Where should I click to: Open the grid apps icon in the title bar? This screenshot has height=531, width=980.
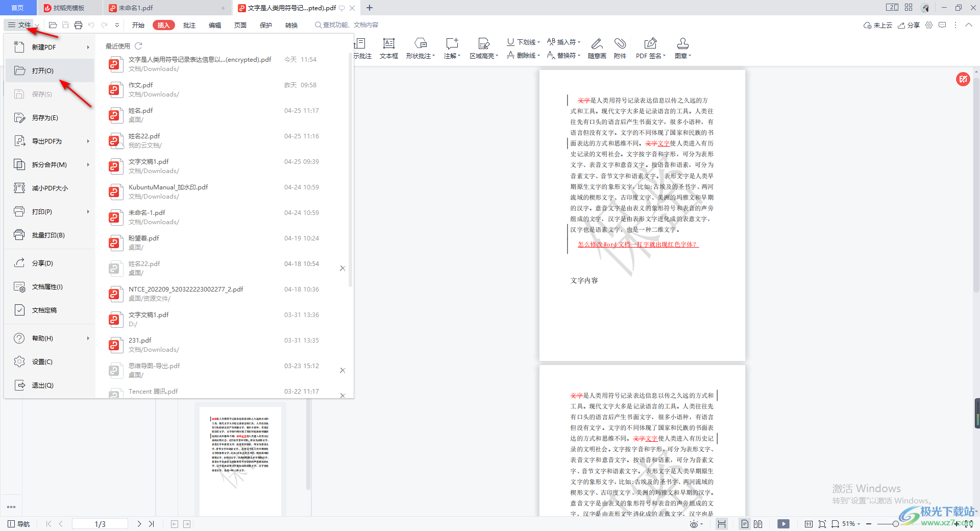tap(909, 8)
